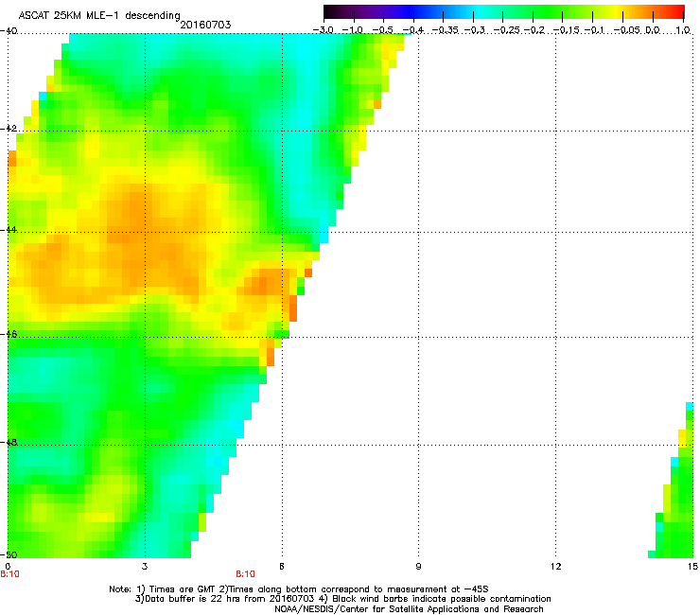Click the -44 latitude axis label
Image resolution: width=700 pixels, height=615 pixels.
tap(9, 230)
